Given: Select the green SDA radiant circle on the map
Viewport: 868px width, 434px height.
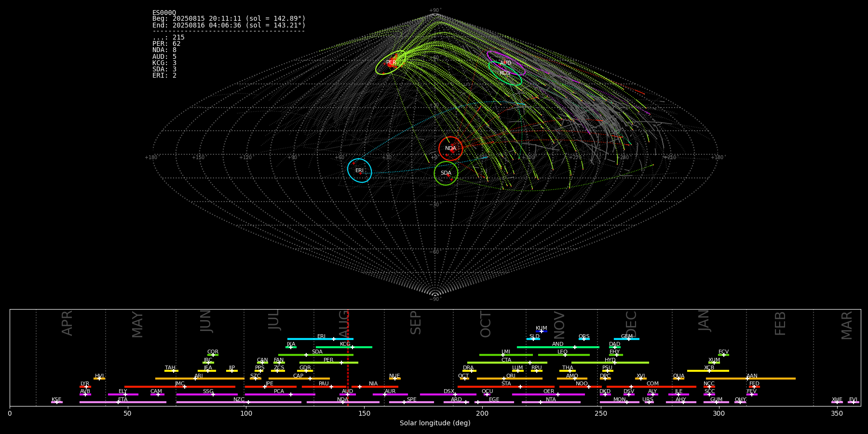Looking at the screenshot, I should coord(446,173).
